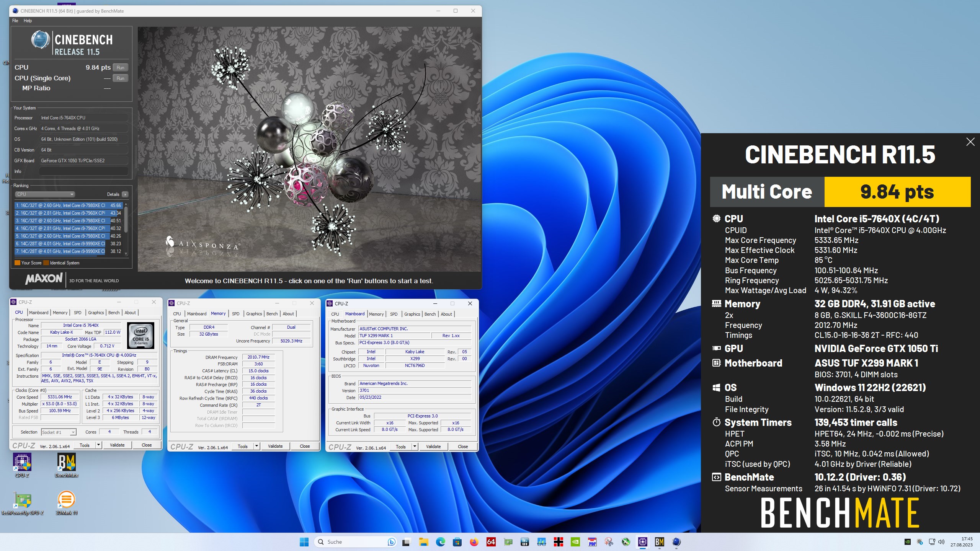The image size is (980, 551).
Task: Open the GPU-Z graphics card taskbar icon
Action: [x=508, y=542]
